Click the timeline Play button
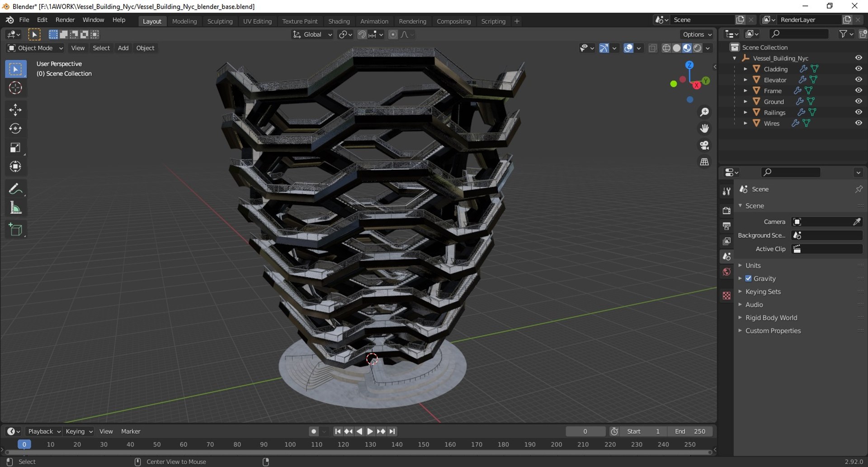The image size is (868, 467). coord(370,432)
